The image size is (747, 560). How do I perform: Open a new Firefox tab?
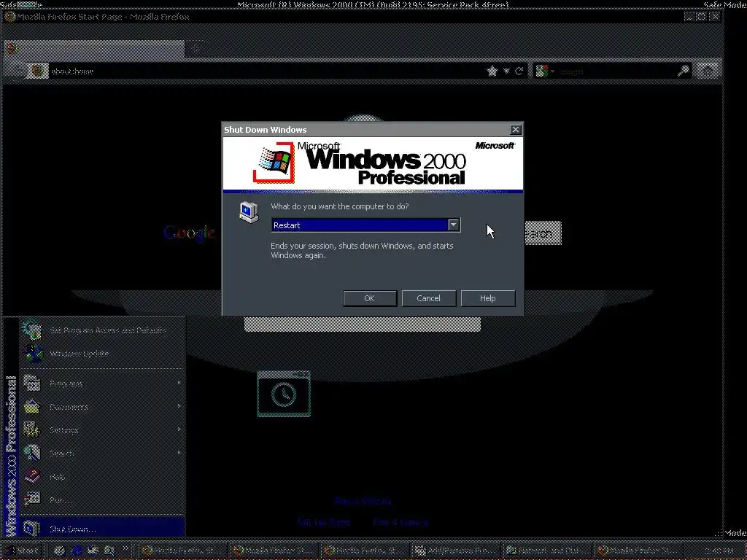pyautogui.click(x=196, y=48)
